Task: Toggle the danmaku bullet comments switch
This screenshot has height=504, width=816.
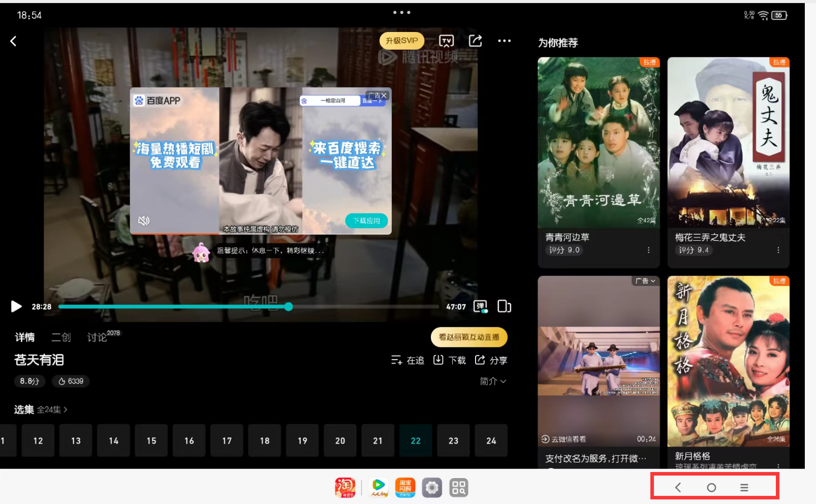Action: 481,306
